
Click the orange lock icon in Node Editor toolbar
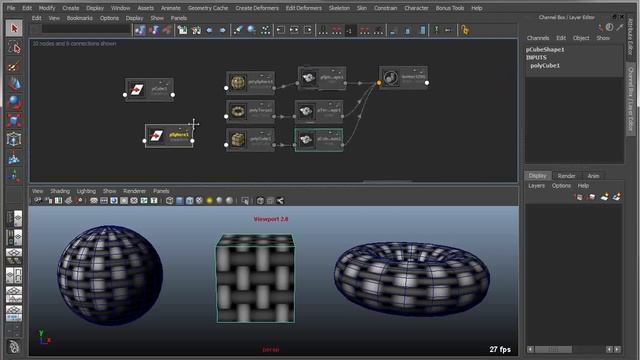pos(465,30)
